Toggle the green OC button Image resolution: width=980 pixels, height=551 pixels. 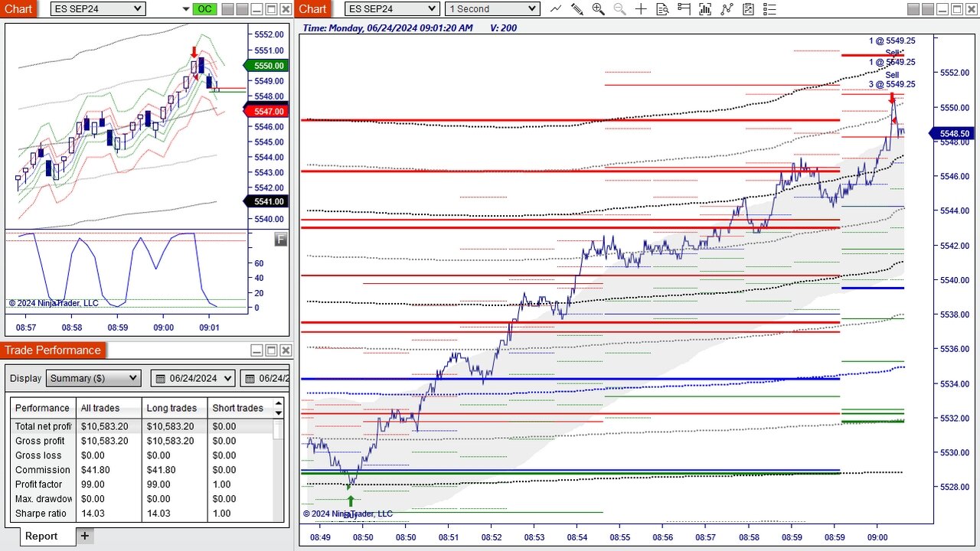[204, 9]
